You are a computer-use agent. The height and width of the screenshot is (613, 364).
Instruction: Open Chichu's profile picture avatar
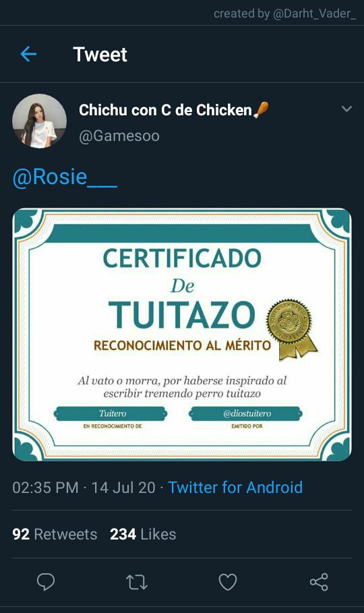39,121
